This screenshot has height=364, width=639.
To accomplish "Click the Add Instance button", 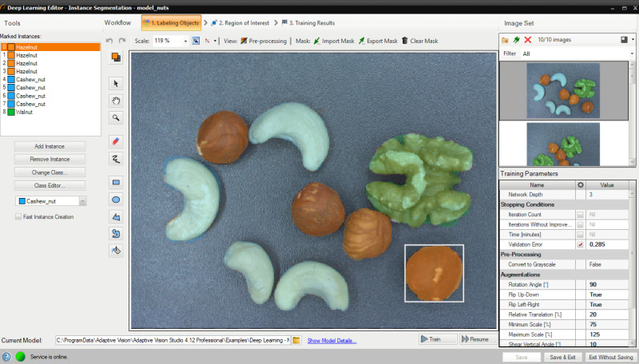I will pyautogui.click(x=50, y=146).
